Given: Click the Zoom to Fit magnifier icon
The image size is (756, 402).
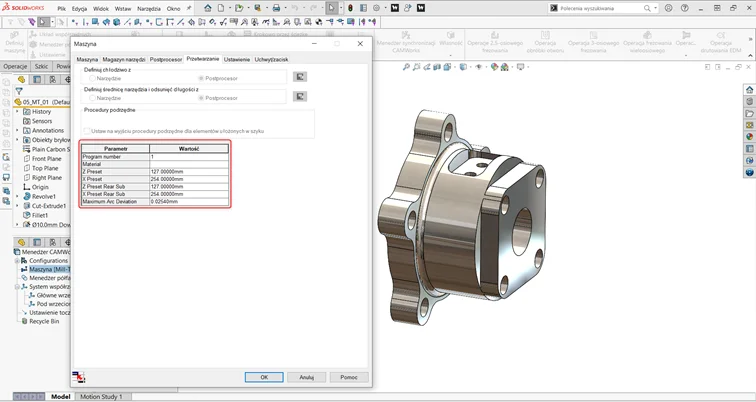Looking at the screenshot, I should pos(406,67).
